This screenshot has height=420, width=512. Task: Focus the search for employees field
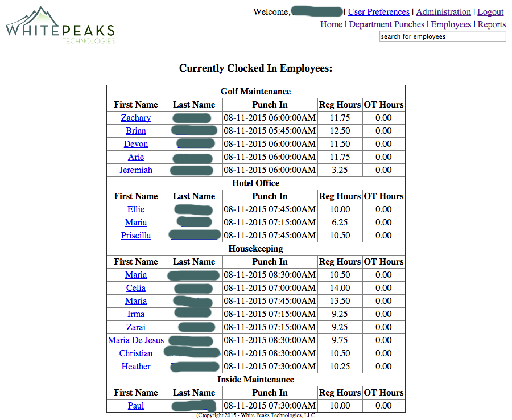[443, 36]
